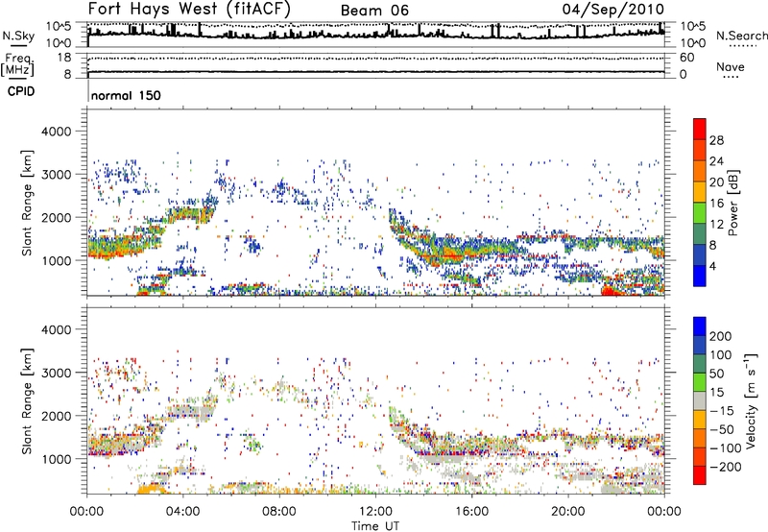Viewport: 768px width, 532px height.
Task: Click the '60' Nave axis tick label
Action: pos(687,58)
